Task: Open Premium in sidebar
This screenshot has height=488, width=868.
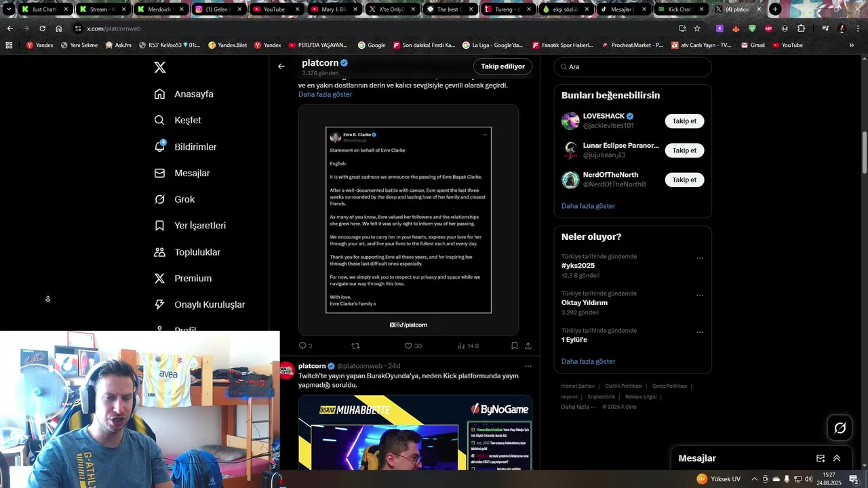Action: [182, 279]
